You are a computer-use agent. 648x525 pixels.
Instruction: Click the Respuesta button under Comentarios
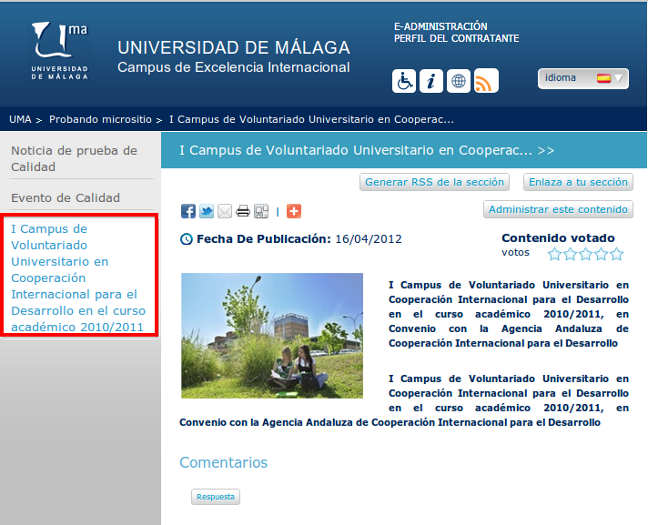coord(215,497)
